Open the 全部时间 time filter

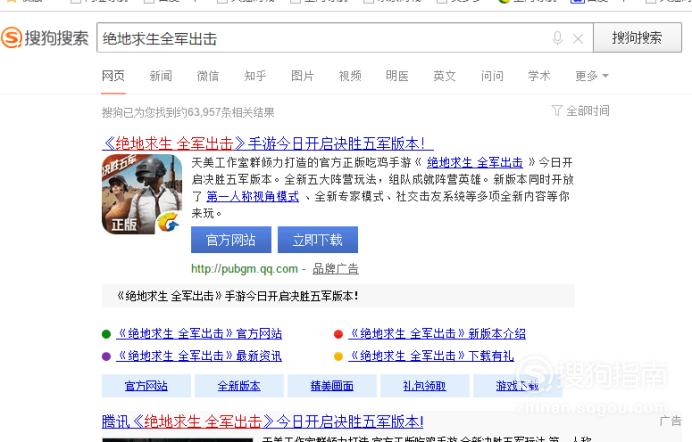(581, 111)
